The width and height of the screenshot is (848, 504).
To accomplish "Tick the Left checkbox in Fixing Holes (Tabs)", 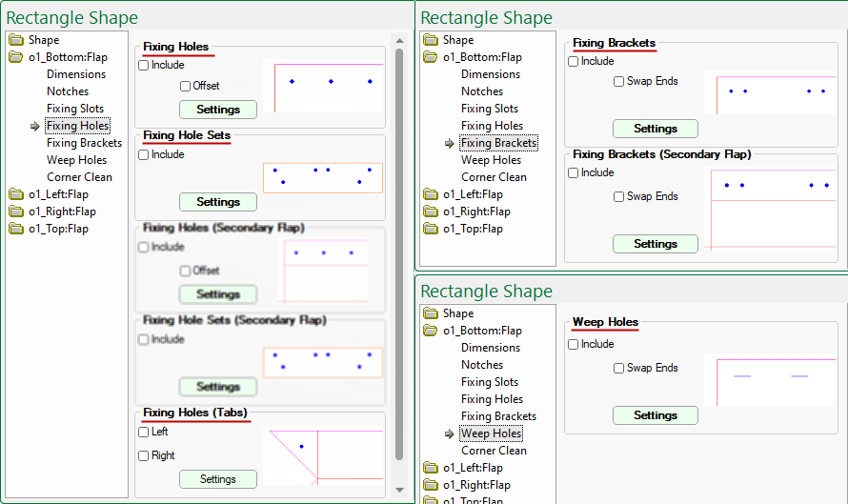I will click(x=144, y=432).
